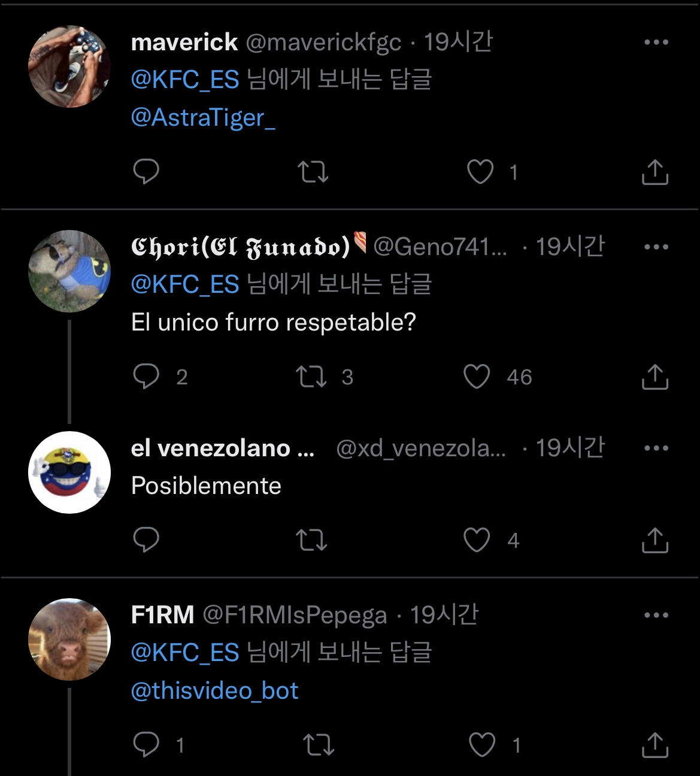View el venezolano's profile avatar

pyautogui.click(x=69, y=472)
